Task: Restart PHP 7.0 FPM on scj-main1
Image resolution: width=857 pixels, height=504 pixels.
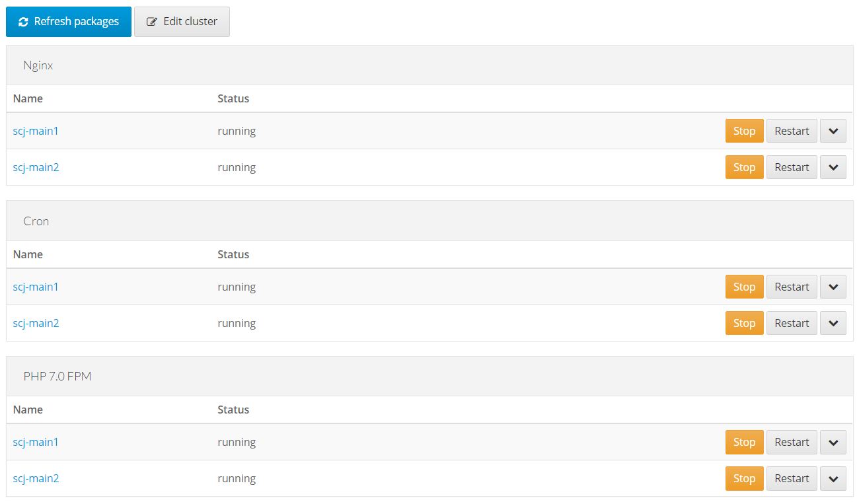Action: [x=792, y=442]
